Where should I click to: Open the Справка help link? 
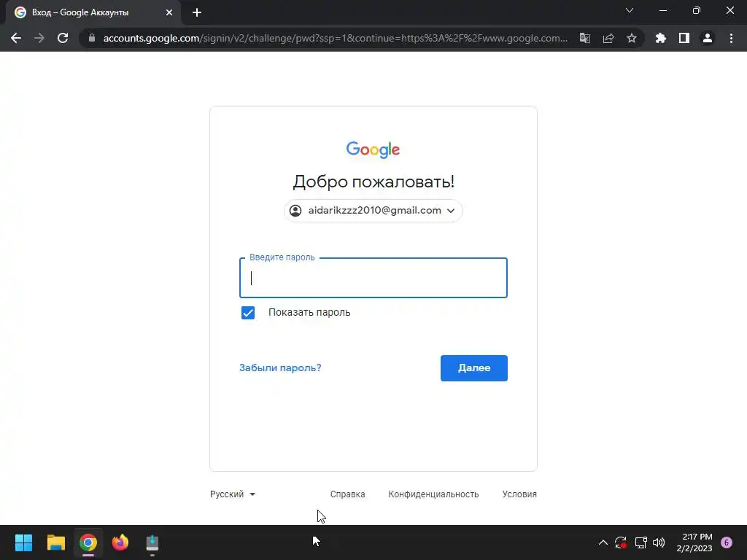pyautogui.click(x=348, y=494)
